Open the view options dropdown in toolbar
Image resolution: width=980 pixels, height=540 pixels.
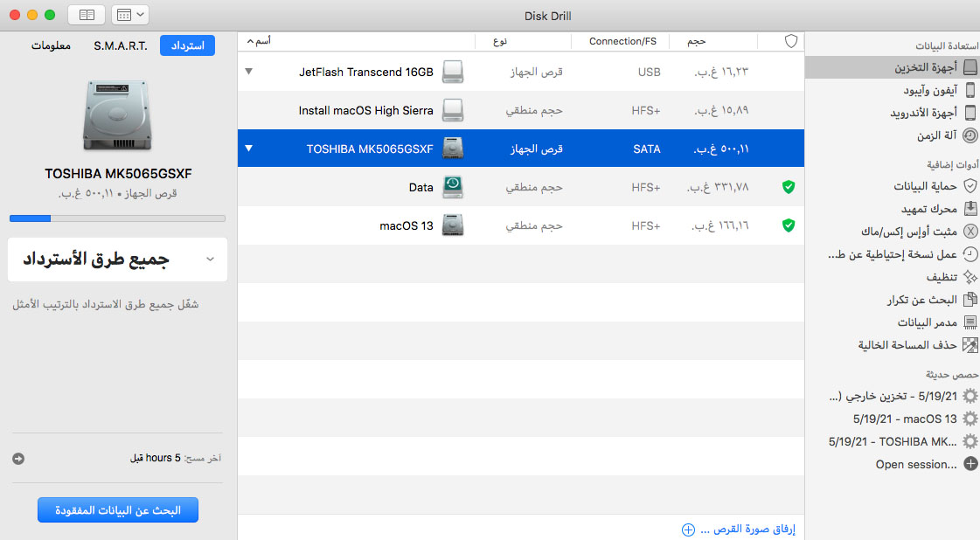click(x=130, y=15)
